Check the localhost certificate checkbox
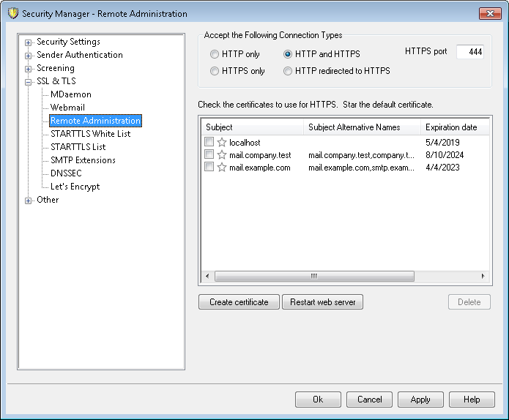The image size is (509, 420). pos(209,143)
